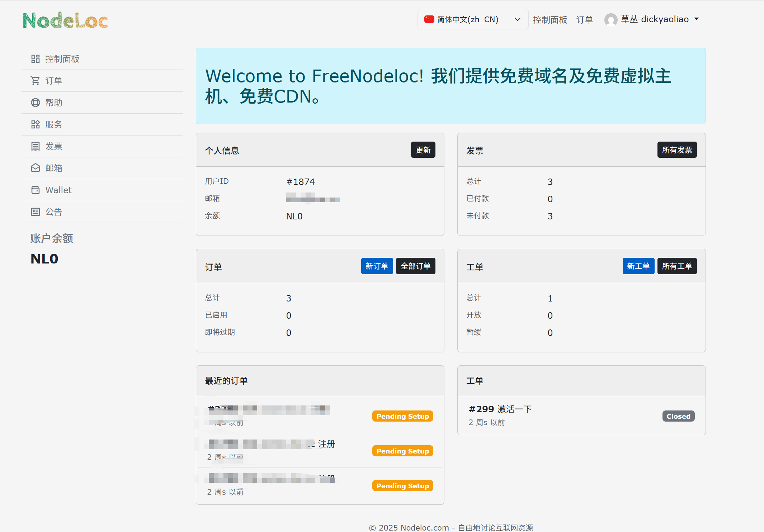The image size is (764, 532).
Task: Click the user ID #1874
Action: tap(301, 182)
